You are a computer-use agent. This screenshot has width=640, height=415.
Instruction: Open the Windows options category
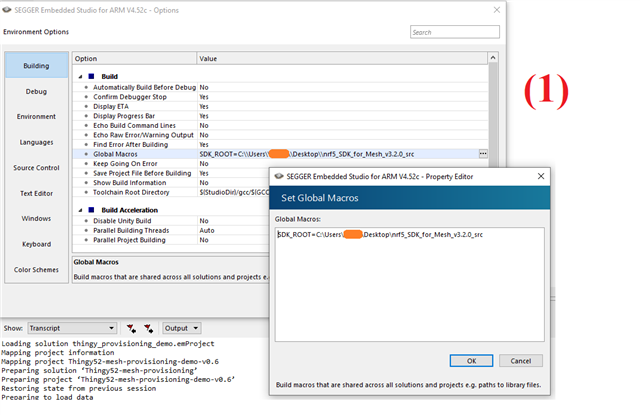click(36, 218)
